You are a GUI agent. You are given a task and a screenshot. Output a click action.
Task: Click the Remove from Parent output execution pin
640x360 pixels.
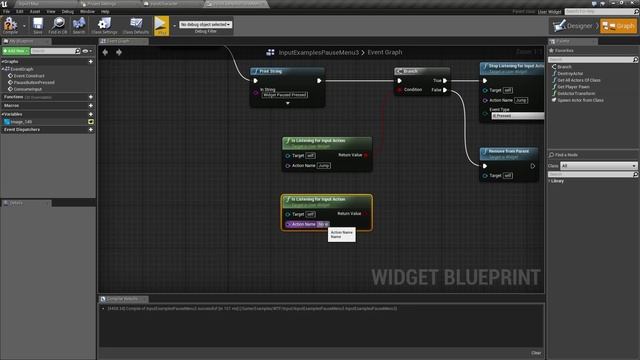coord(533,166)
